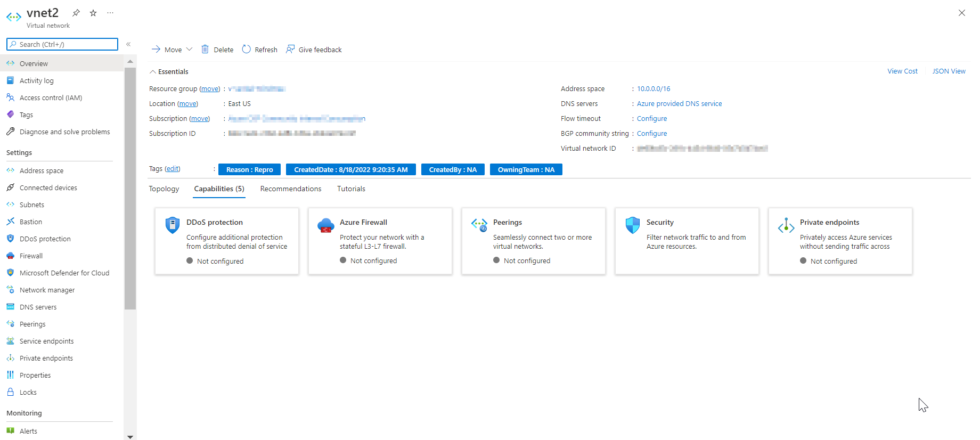Click the Delete trash icon
The height and width of the screenshot is (440, 980).
click(x=205, y=50)
